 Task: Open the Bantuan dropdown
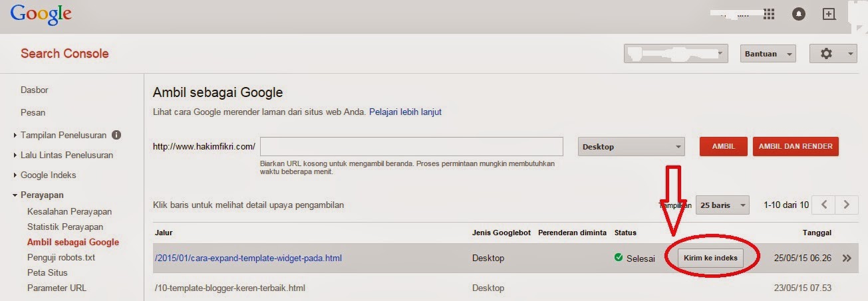[x=768, y=54]
